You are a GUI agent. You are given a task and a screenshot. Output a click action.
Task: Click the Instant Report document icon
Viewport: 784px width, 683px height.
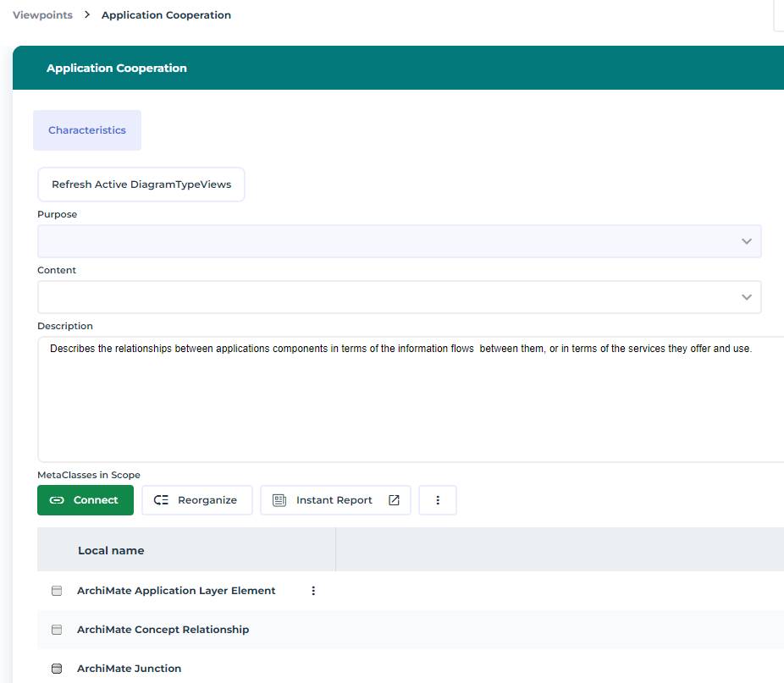point(279,500)
